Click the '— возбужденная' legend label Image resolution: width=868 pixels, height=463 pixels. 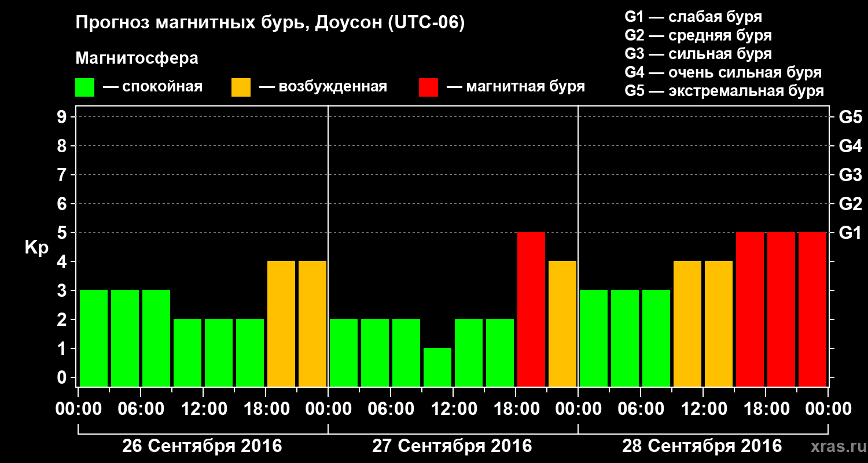(323, 87)
